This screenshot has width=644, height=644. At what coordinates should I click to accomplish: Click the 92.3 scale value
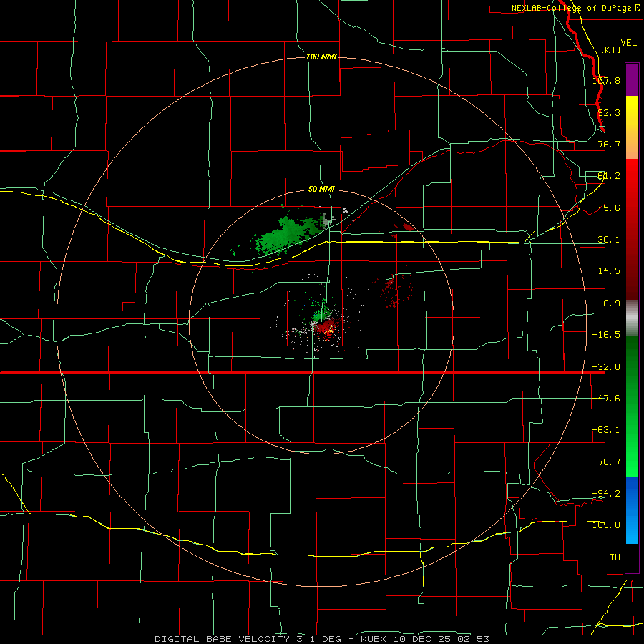pos(609,112)
